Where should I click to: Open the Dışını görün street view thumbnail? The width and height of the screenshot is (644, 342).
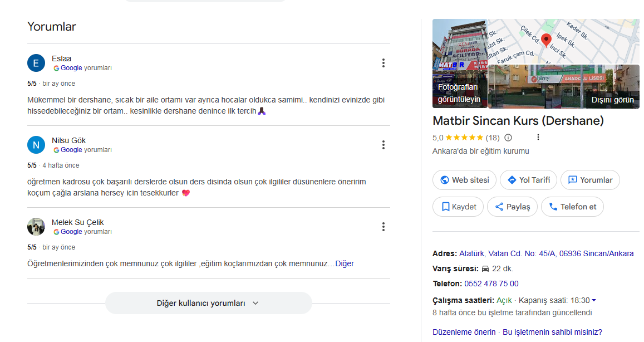point(563,86)
